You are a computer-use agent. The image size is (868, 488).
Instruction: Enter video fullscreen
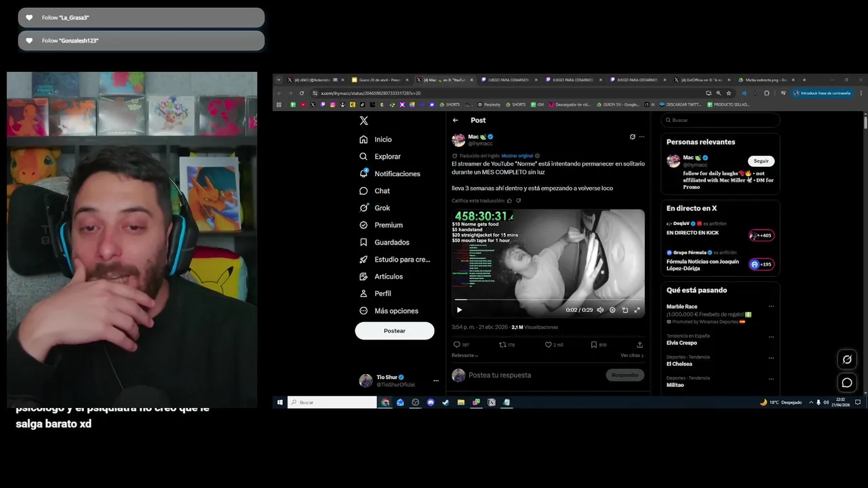tap(637, 310)
